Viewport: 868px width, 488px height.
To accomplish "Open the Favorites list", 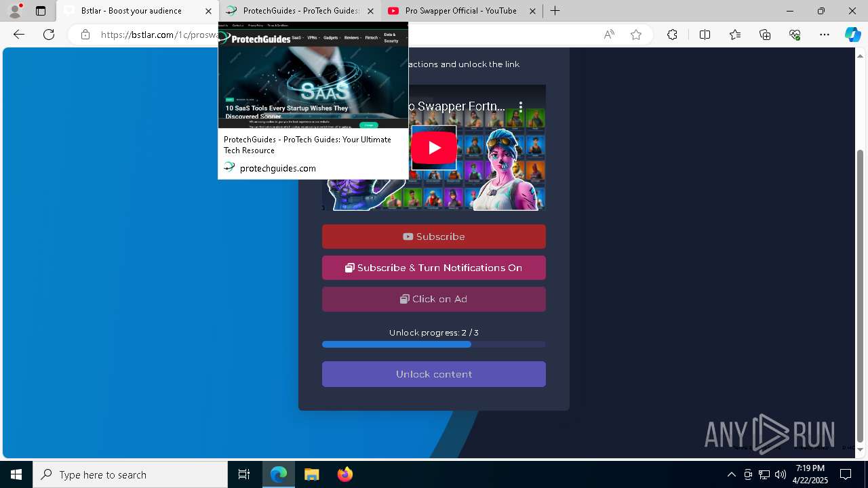I will [x=735, y=35].
